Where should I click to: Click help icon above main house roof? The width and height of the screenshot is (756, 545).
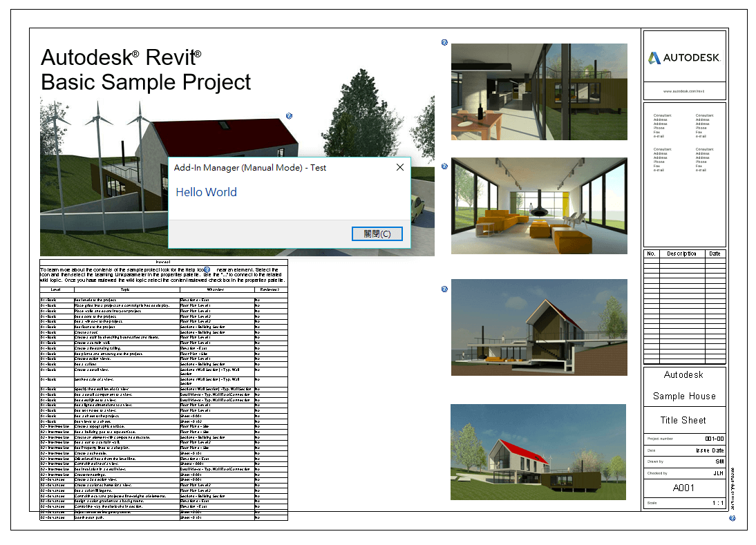point(289,115)
